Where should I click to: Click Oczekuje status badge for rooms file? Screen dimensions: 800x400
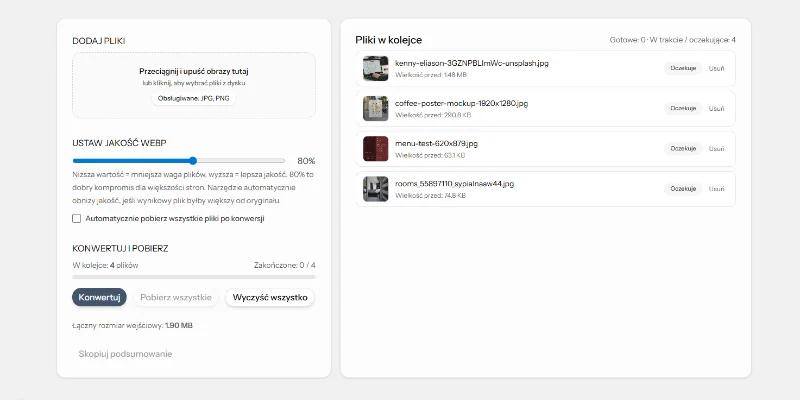683,188
